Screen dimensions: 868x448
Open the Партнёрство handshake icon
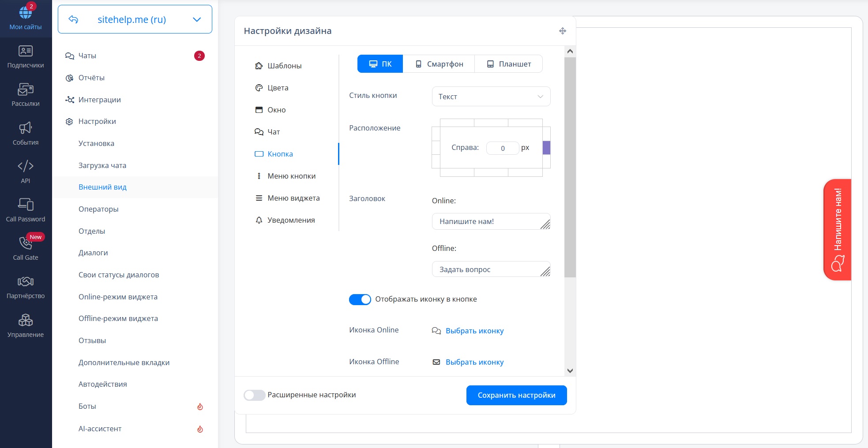[26, 281]
